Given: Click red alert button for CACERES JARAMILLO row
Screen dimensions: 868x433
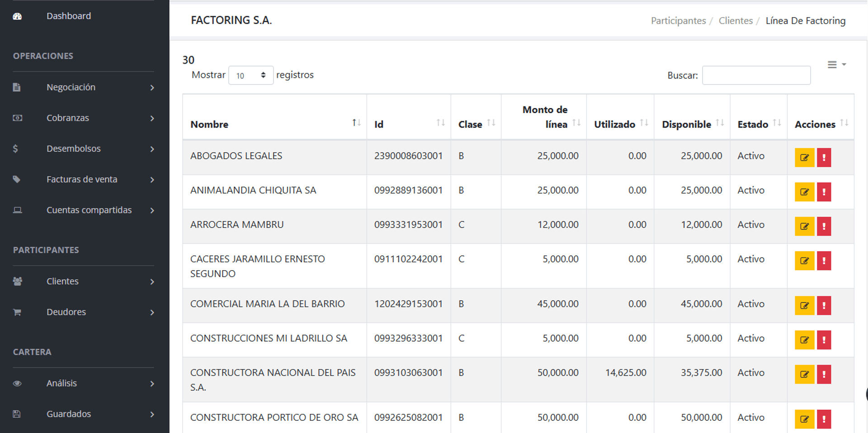Looking at the screenshot, I should 824,261.
